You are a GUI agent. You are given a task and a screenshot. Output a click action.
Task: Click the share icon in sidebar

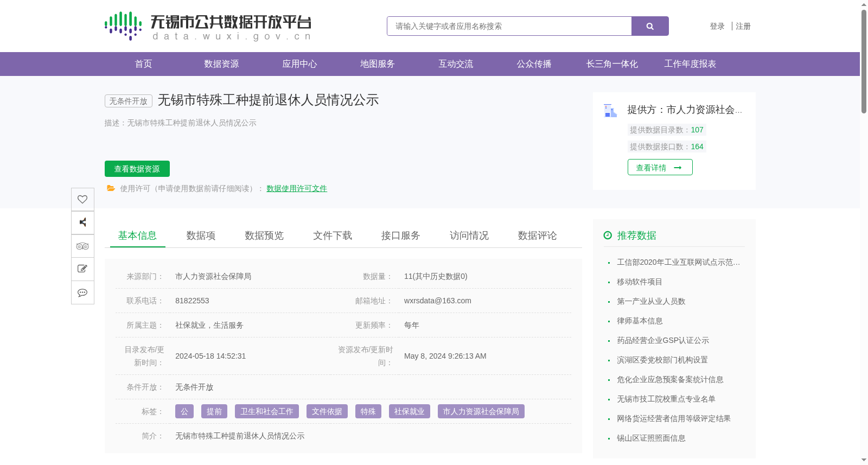(x=82, y=222)
